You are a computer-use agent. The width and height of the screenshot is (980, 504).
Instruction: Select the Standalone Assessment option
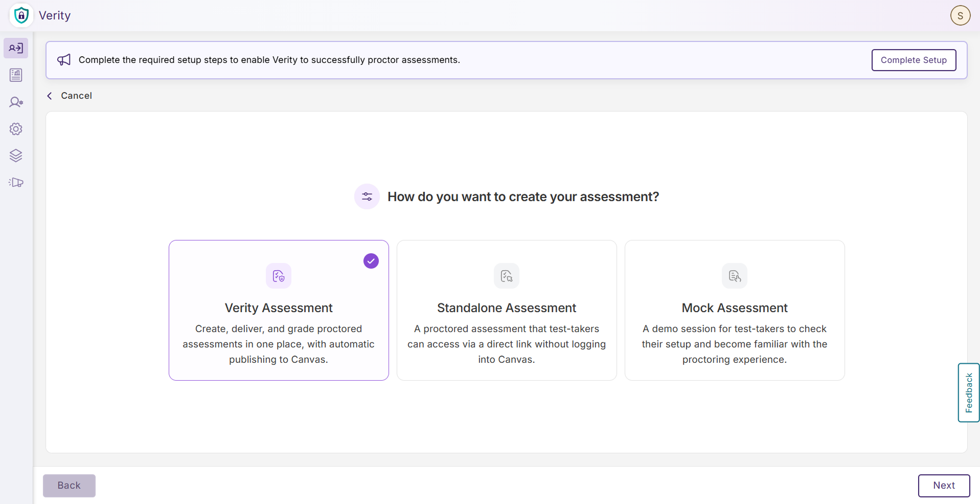(x=507, y=310)
